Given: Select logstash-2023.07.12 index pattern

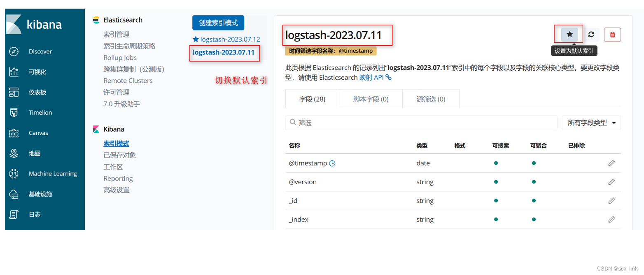Looking at the screenshot, I should (230, 39).
